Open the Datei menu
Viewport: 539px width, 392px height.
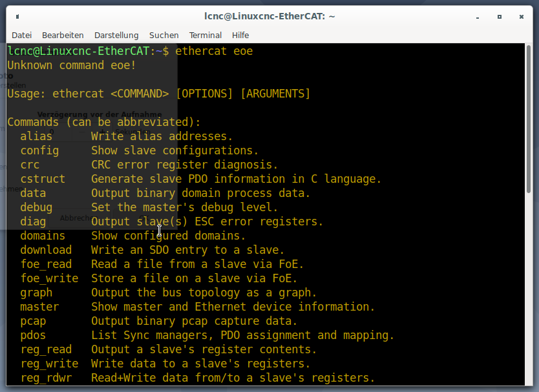[22, 36]
